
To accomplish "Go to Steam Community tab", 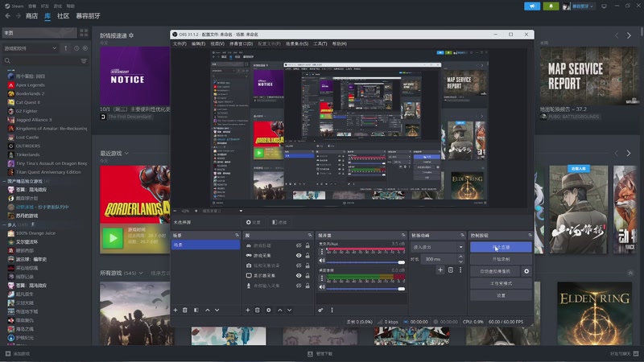I will pos(63,15).
